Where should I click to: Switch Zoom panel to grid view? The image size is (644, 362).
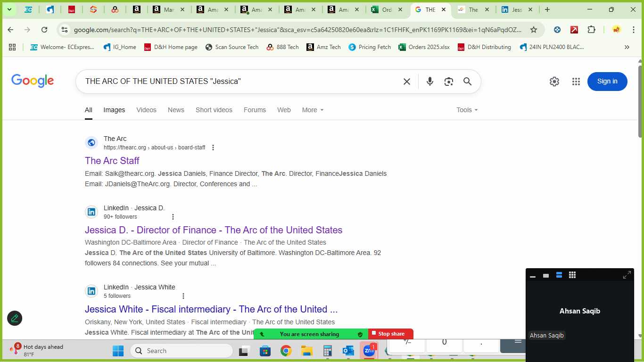click(x=572, y=275)
